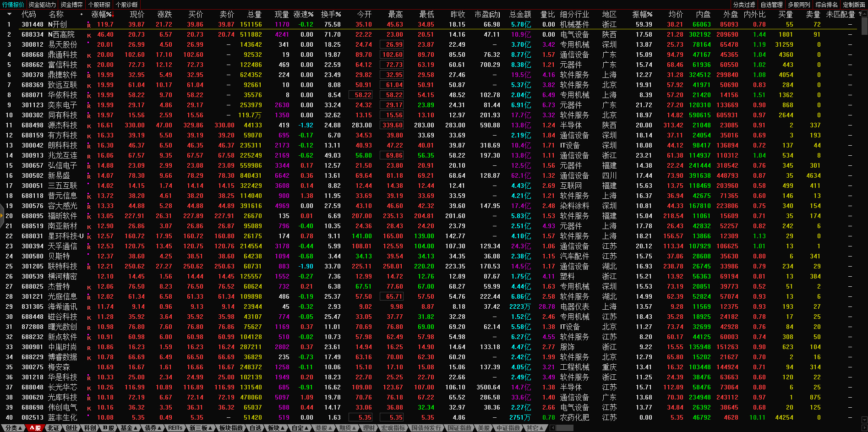Expand the 基金 tab submenu

click(x=129, y=428)
